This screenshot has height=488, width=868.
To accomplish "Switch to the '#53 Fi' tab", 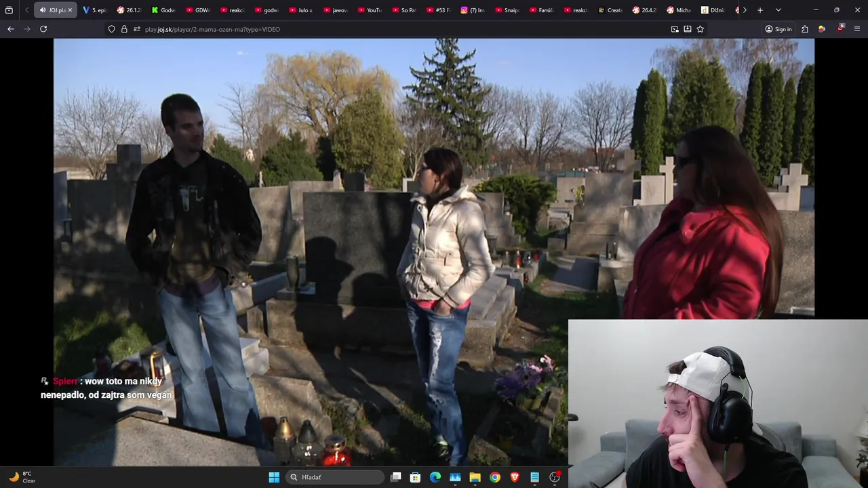I will pos(440,10).
